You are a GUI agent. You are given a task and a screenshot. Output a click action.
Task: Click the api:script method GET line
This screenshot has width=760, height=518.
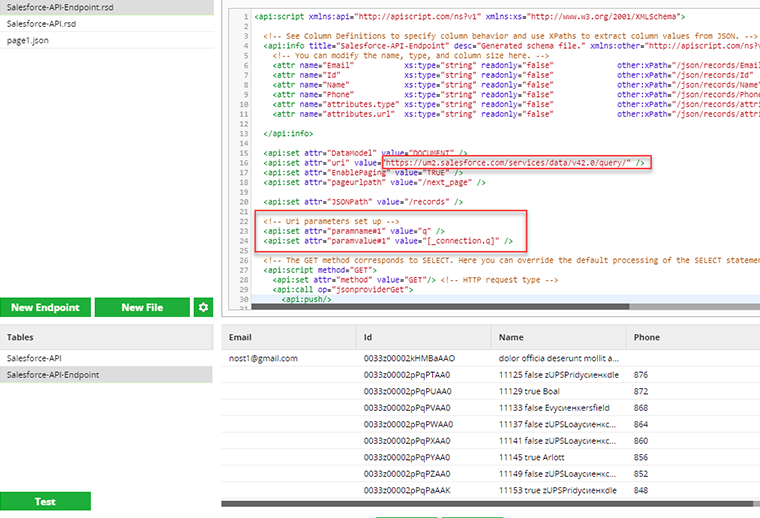pos(320,270)
